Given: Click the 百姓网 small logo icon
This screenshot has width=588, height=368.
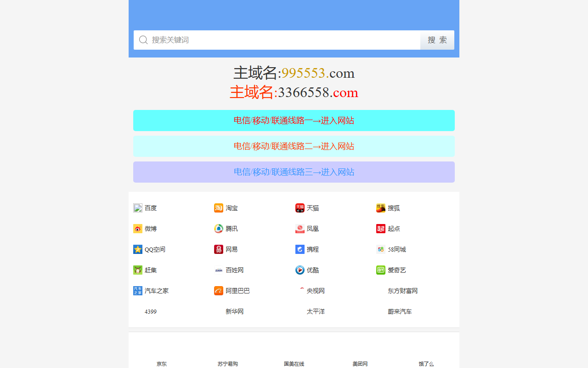Looking at the screenshot, I should (x=219, y=270).
